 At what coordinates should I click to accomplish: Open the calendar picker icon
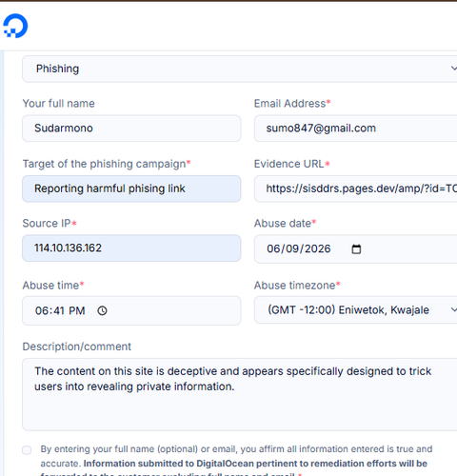coord(356,249)
